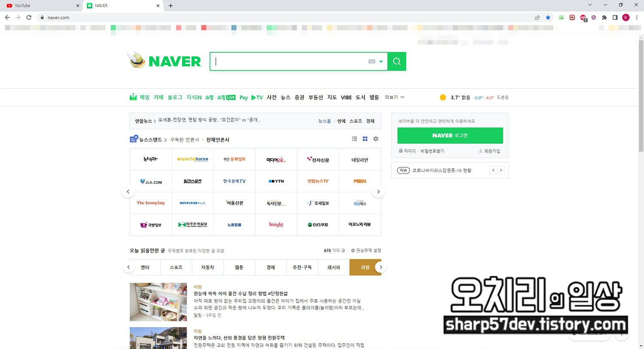Expand the 더보기 more menu
The height and width of the screenshot is (349, 644).
tap(395, 97)
